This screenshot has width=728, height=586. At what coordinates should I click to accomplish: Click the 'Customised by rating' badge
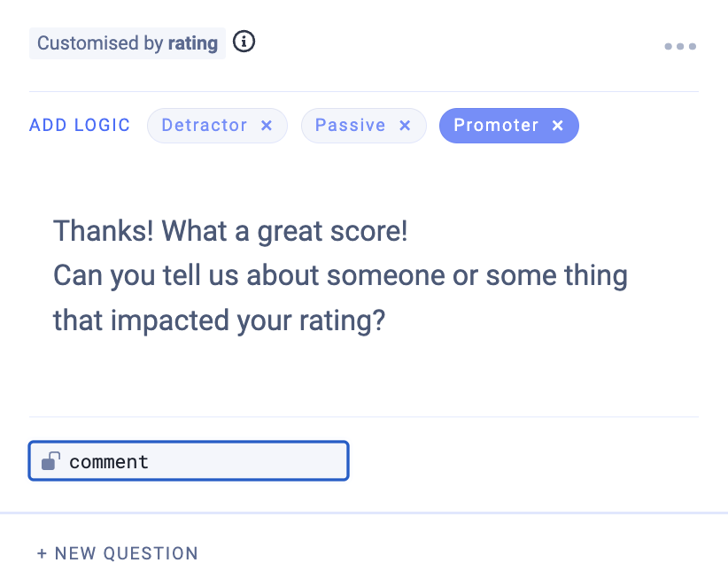pos(128,43)
